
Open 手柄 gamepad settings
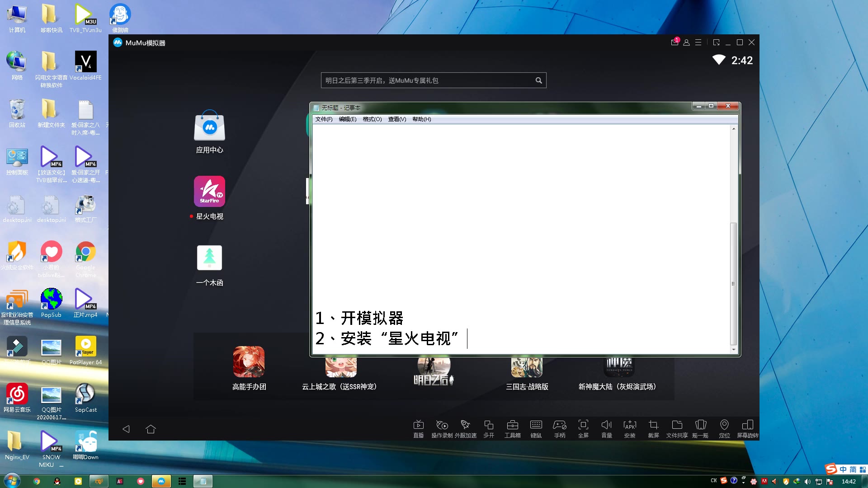(560, 428)
